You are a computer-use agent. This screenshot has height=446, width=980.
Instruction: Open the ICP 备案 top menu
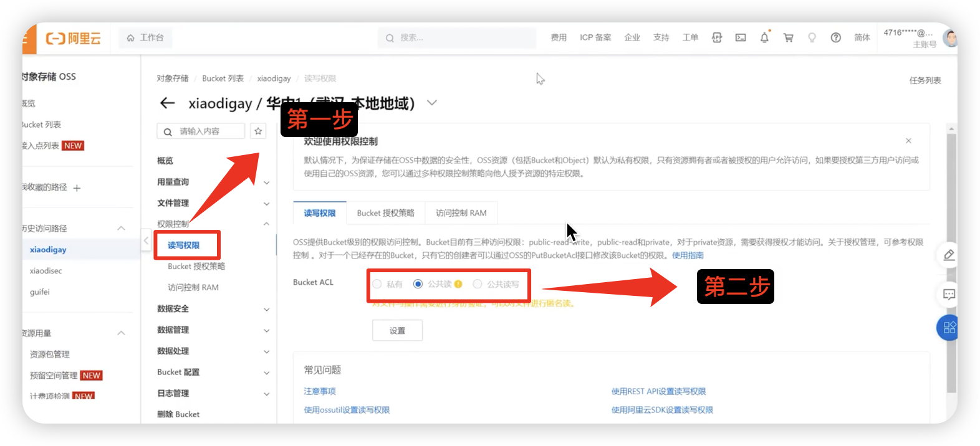[595, 37]
